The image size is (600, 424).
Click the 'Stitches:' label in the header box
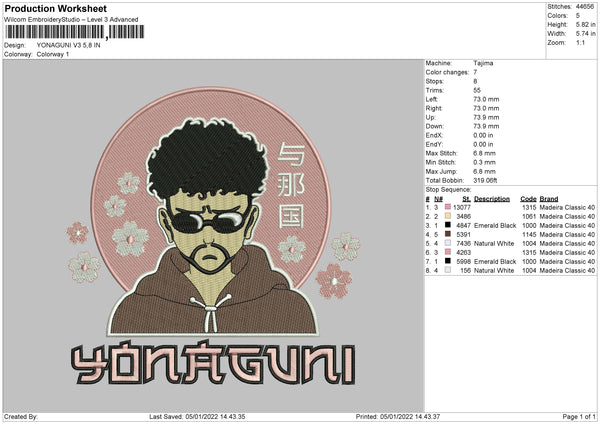coord(559,7)
